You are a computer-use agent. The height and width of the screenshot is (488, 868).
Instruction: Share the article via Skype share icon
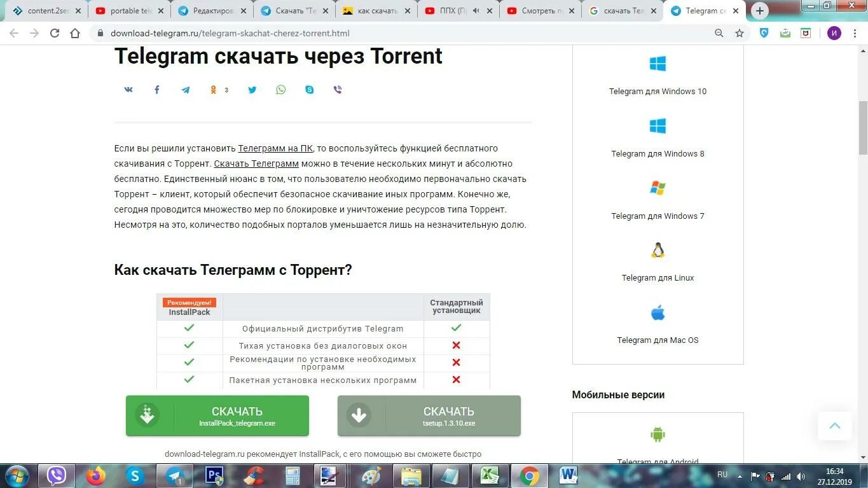point(310,90)
